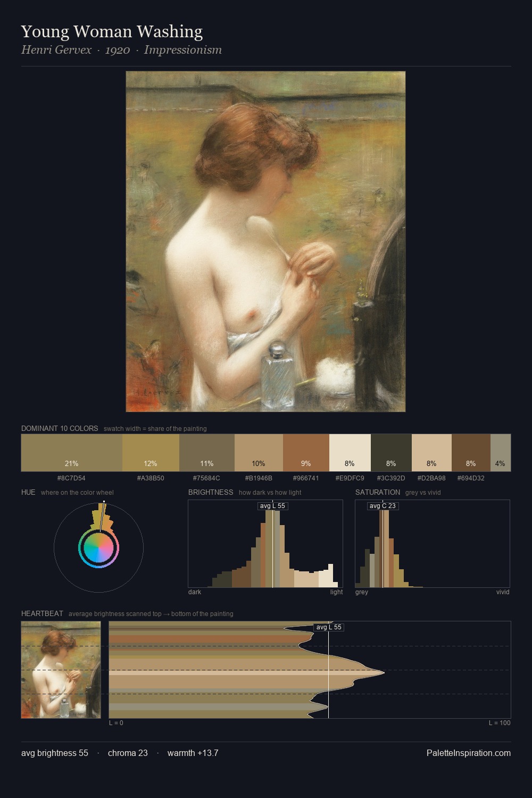Click the SATURATION section heading
The image size is (532, 798).
378,492
